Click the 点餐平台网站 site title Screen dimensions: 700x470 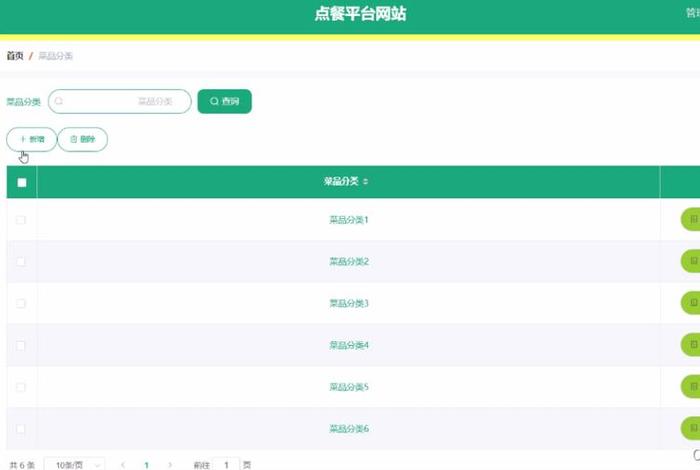coord(360,14)
